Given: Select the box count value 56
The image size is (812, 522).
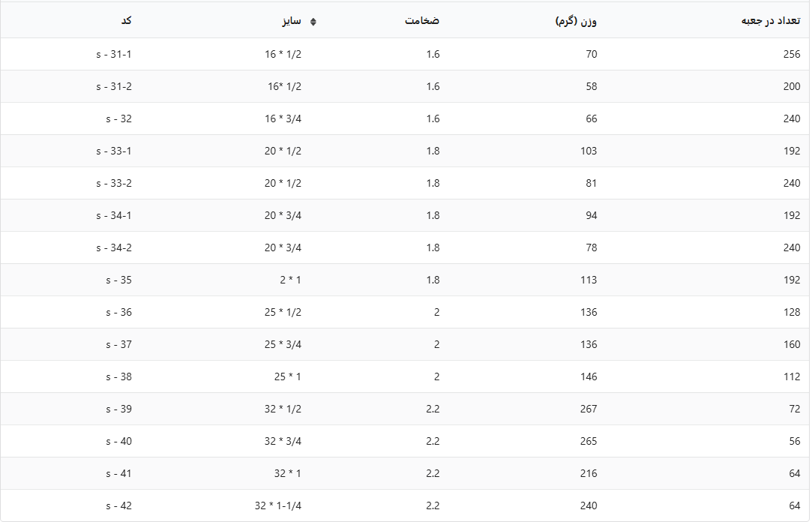Looking at the screenshot, I should (x=794, y=441).
